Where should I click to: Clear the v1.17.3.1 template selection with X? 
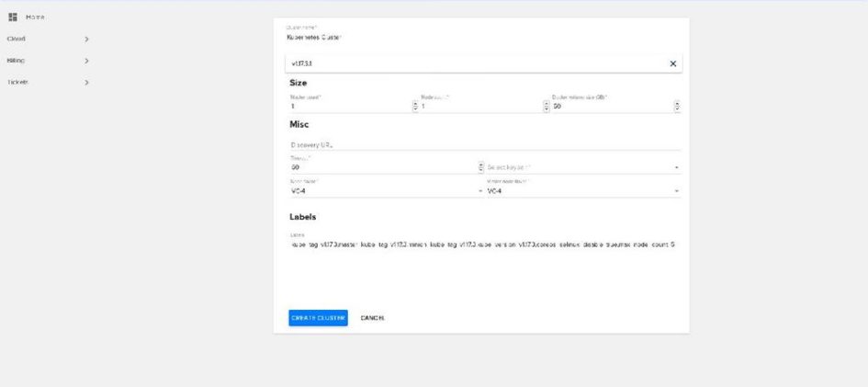(672, 63)
